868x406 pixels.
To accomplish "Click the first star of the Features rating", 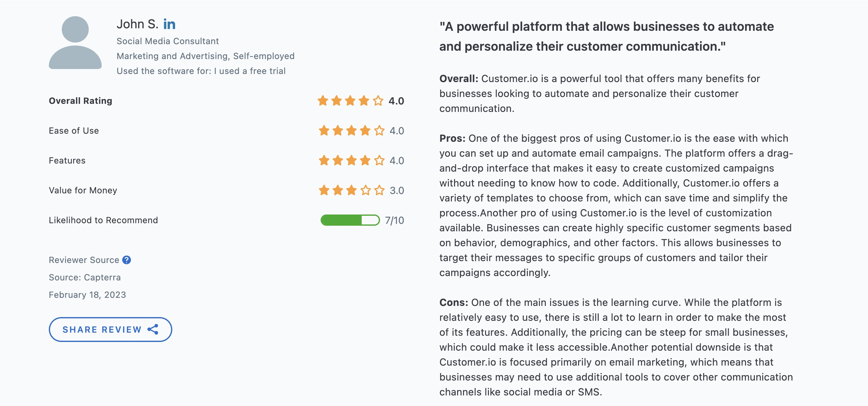I will click(x=323, y=160).
